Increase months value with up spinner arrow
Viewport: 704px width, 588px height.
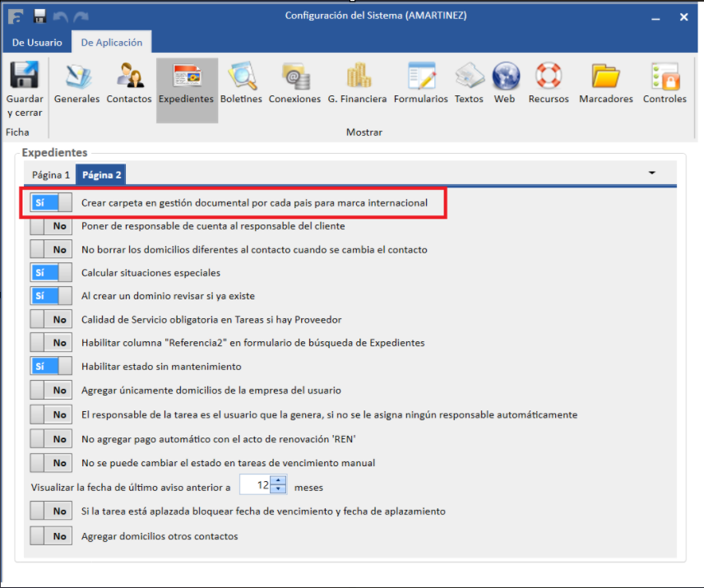point(279,481)
